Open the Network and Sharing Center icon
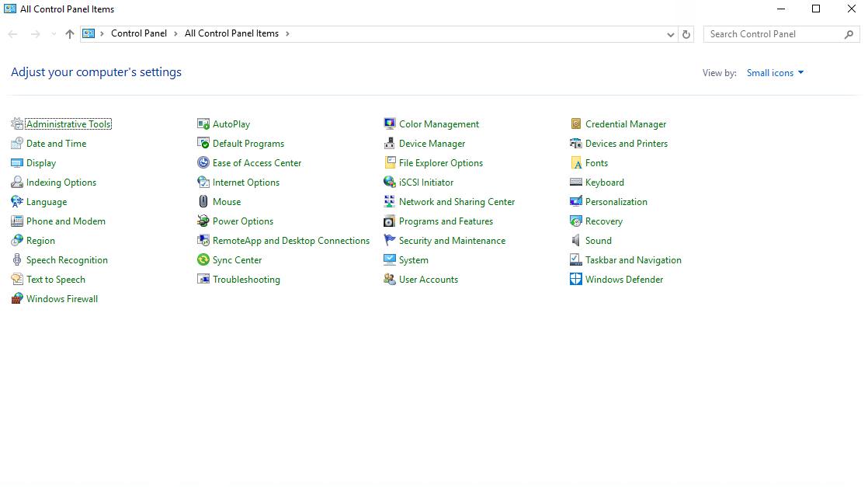868x487 pixels. (390, 202)
